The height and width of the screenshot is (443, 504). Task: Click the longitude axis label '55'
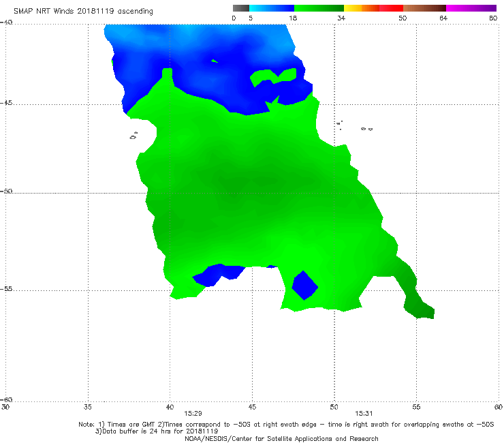point(416,408)
